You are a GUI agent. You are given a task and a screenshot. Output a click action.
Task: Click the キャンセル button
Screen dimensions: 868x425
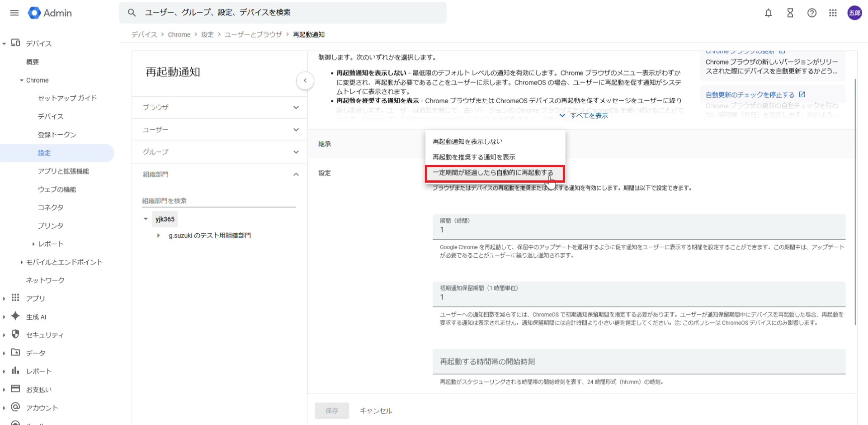[x=376, y=411]
